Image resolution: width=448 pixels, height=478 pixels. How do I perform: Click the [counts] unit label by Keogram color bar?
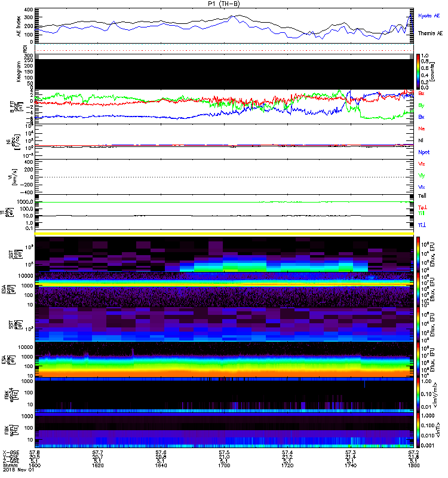pos(432,72)
